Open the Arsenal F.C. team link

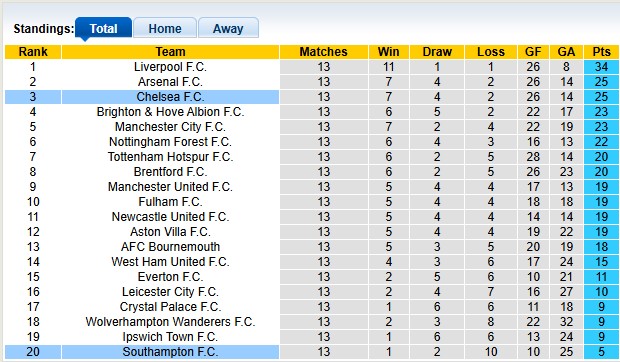170,82
